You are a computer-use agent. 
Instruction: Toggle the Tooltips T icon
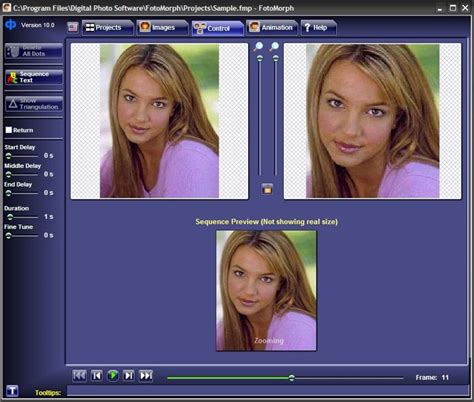(12, 391)
